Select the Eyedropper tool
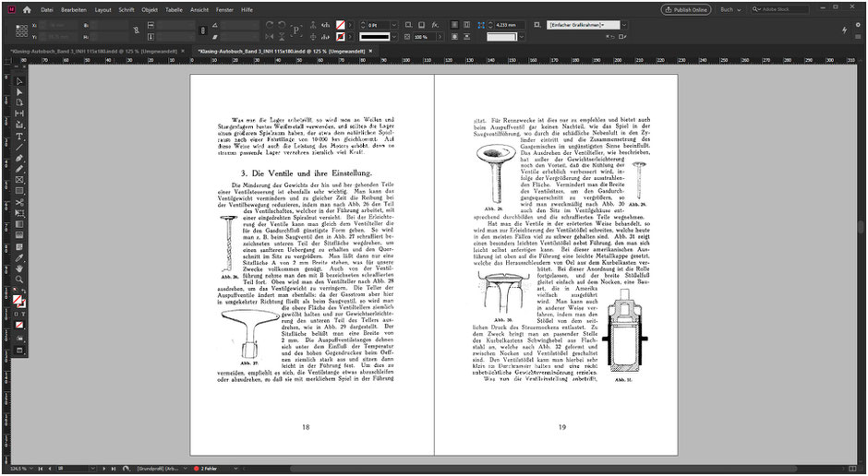This screenshot has height=476, width=868. 19,257
